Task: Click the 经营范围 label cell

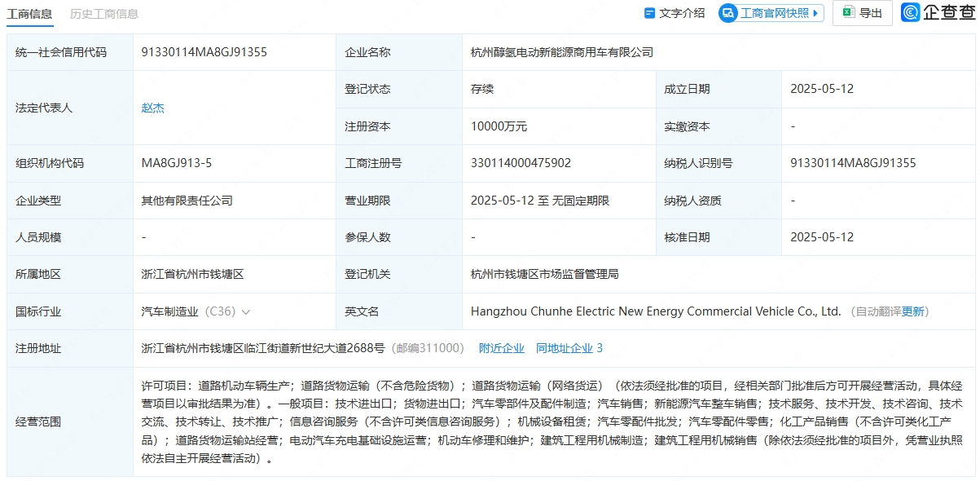Action: tap(70, 421)
